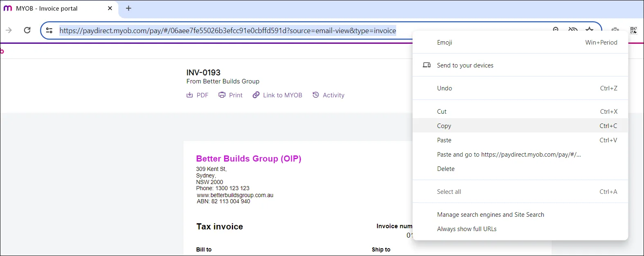Viewport: 644px width, 256px height.
Task: Click the www.betterbuildsgroup.com.au website text
Action: [x=235, y=195]
